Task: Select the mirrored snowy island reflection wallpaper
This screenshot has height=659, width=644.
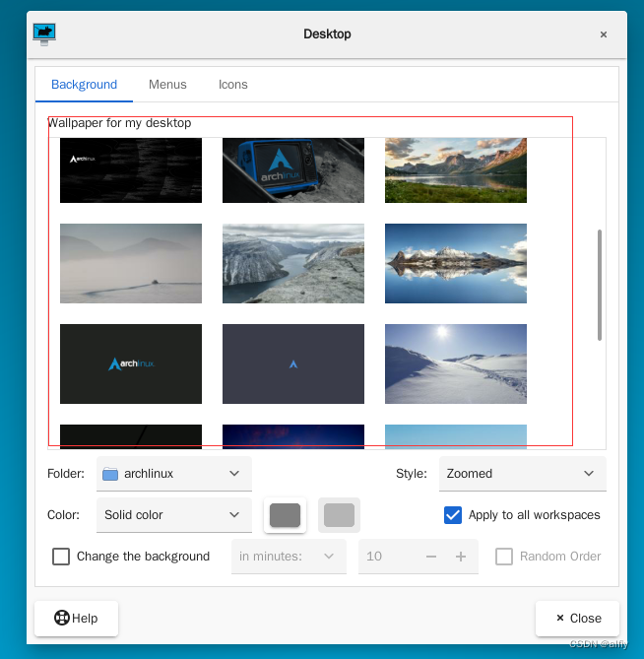Action: pos(456,263)
